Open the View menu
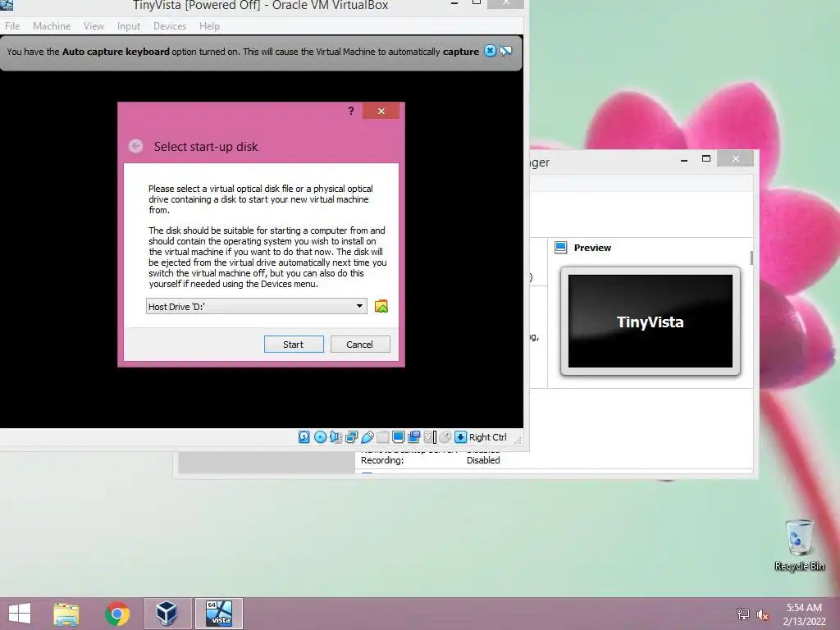The width and height of the screenshot is (840, 630). click(94, 25)
